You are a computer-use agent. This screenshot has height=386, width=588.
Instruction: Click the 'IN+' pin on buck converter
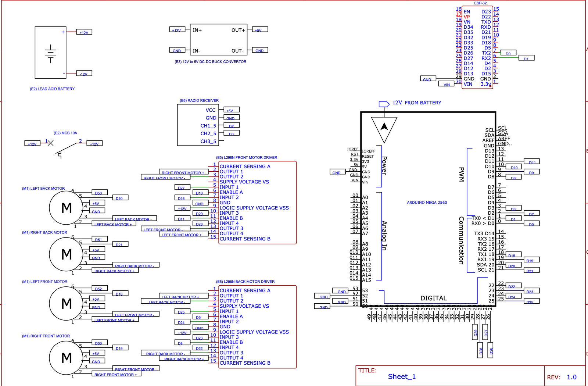point(197,30)
